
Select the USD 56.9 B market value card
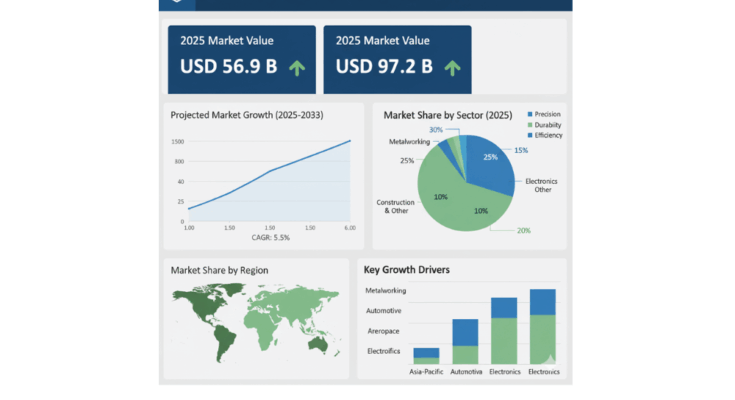(241, 59)
